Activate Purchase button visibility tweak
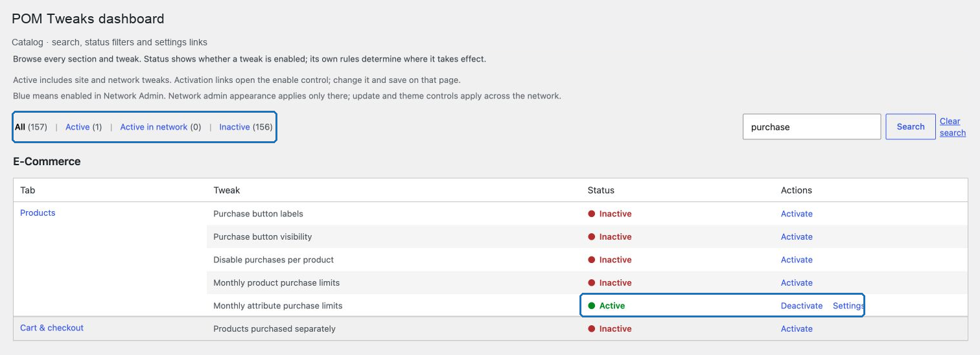This screenshot has width=980, height=355. click(797, 237)
